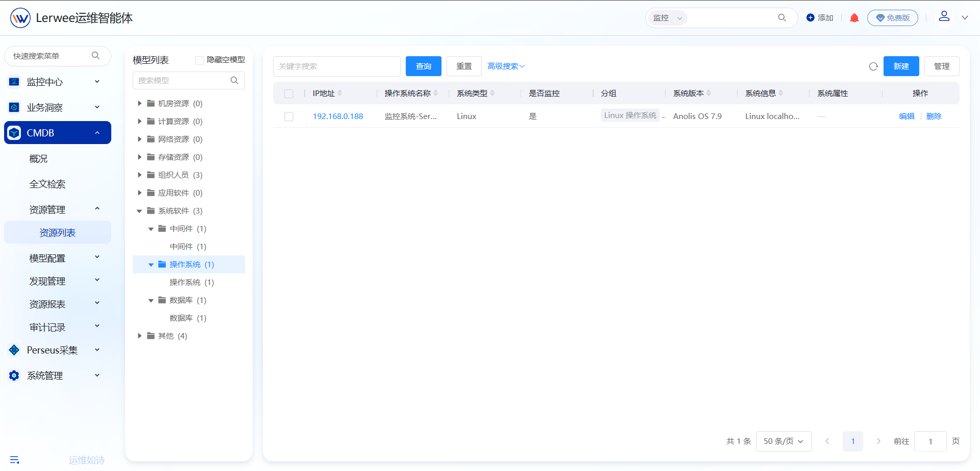980x471 pixels.
Task: Click the model search magnifier icon
Action: point(234,81)
